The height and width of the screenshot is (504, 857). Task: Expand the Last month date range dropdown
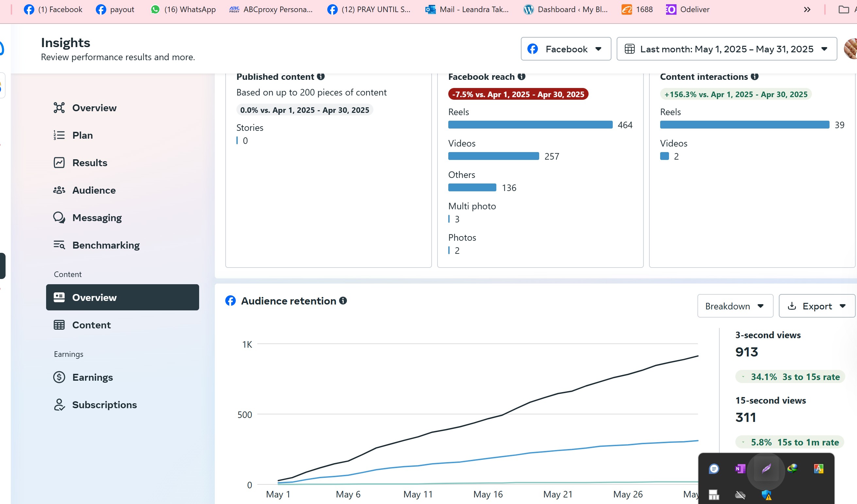pos(727,49)
